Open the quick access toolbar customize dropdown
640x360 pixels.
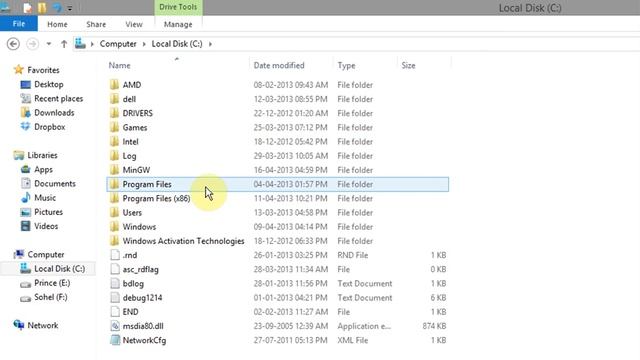click(70, 8)
